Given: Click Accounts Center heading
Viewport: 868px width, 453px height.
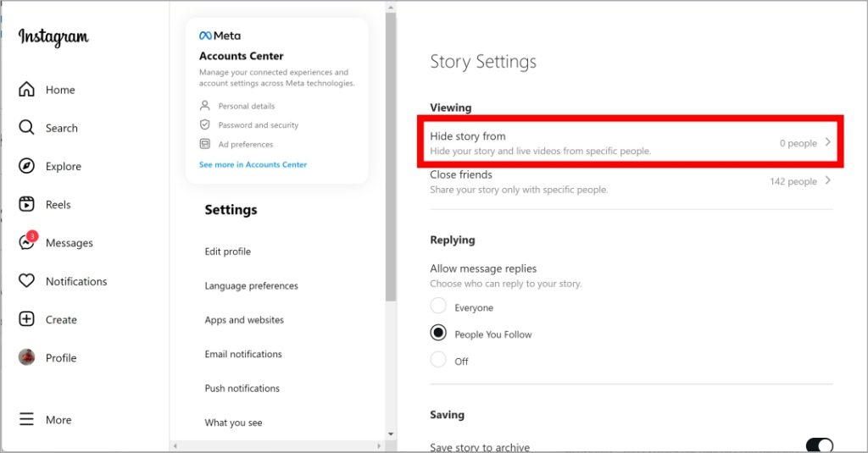Looking at the screenshot, I should (x=242, y=56).
